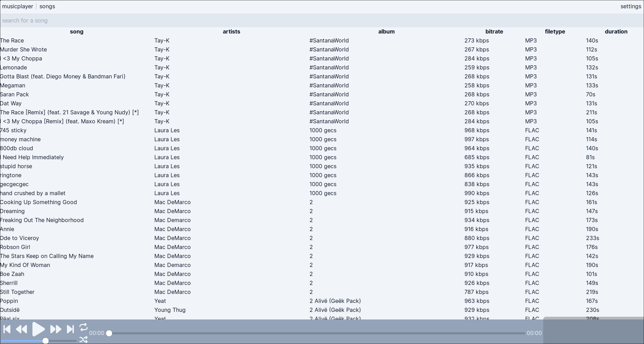This screenshot has width=644, height=344.
Task: Select the song 'My Kind Of Woman'
Action: pos(25,265)
